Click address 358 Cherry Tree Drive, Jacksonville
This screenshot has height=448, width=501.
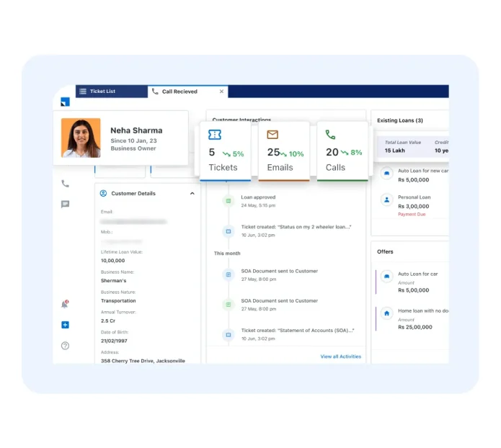point(143,361)
